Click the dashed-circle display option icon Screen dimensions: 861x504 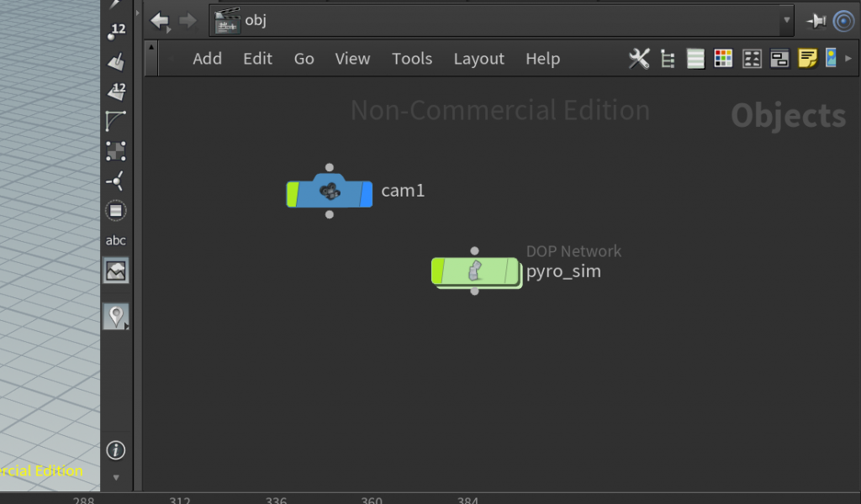pos(116,211)
